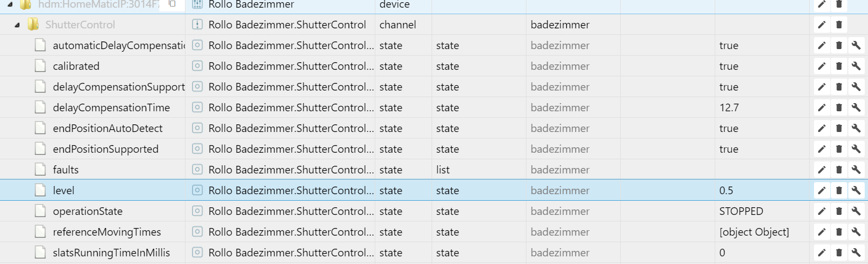Image resolution: width=868 pixels, height=264 pixels.
Task: Select the operationState tree item
Action: [x=87, y=211]
